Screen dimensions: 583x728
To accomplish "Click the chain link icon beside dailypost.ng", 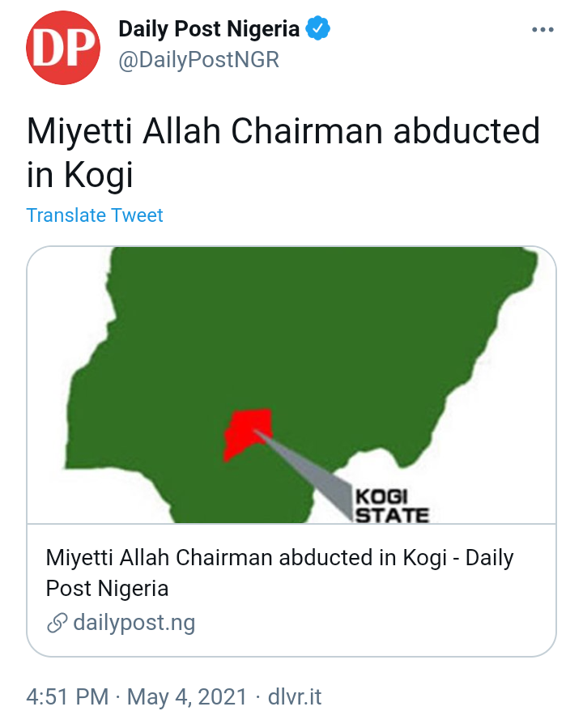I will (57, 623).
